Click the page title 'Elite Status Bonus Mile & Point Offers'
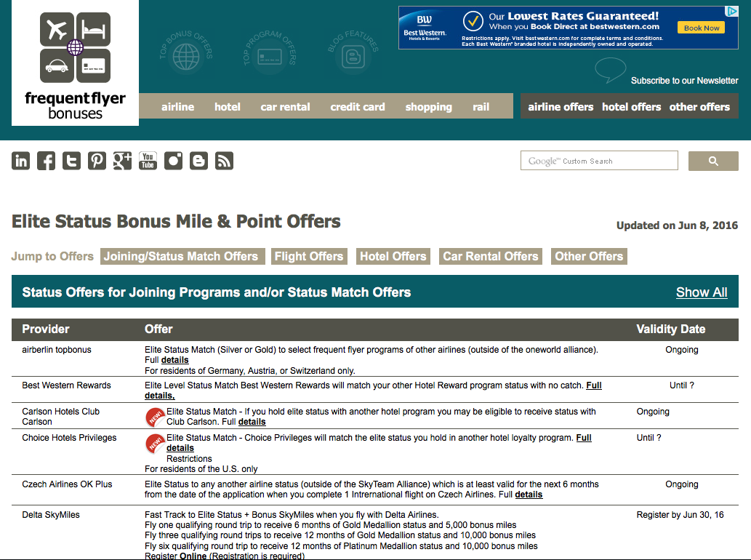The image size is (751, 560). tap(176, 221)
